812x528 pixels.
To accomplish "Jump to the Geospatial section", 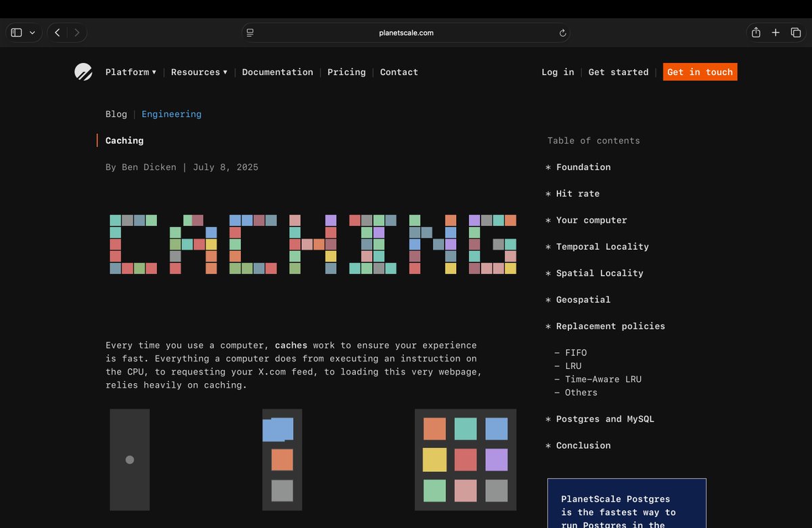I will coord(583,299).
